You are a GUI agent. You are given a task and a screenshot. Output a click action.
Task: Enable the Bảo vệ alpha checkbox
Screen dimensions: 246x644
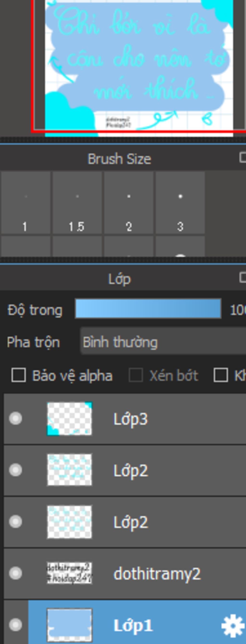click(18, 375)
